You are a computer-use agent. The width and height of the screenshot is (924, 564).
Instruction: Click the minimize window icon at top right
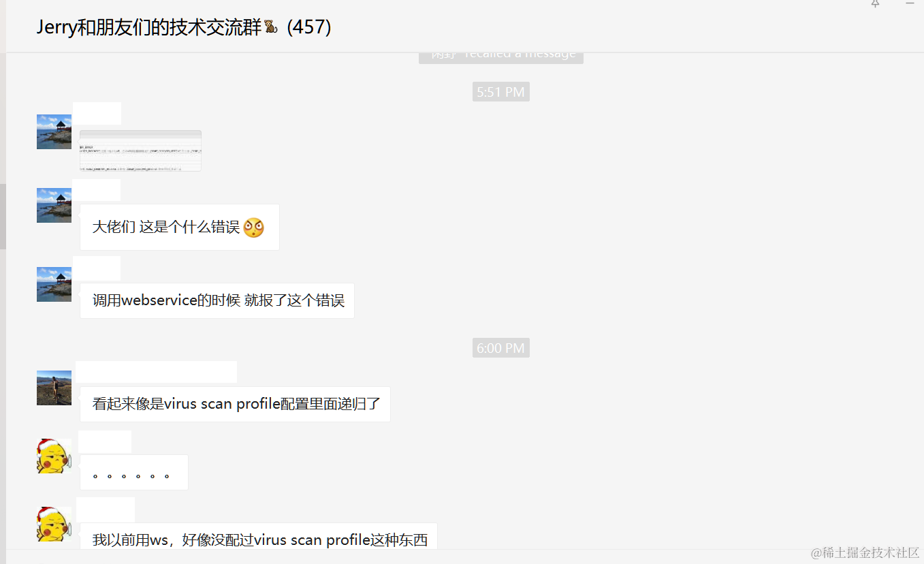910,3
